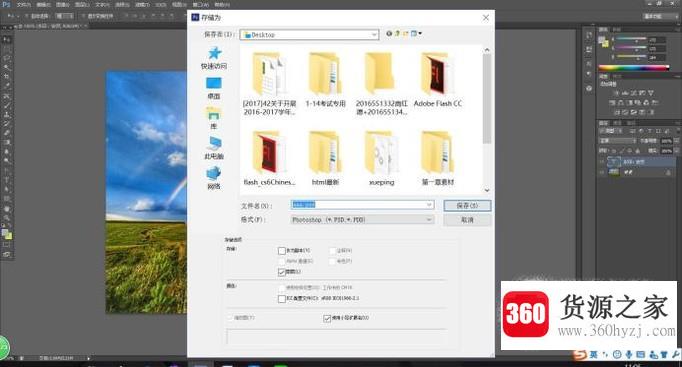Click the color spectrum ramp in Color panel

[x=634, y=67]
